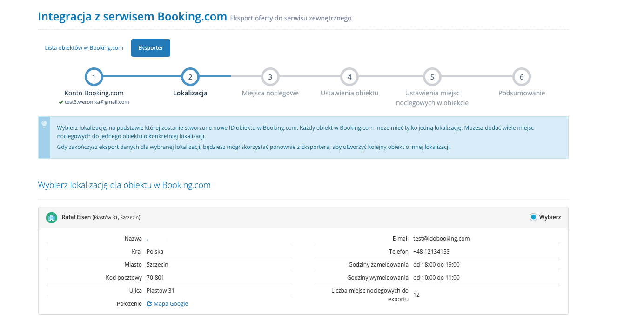Viewport: 644px width, 322px height.
Task: Open step 4 Ustawienia obiektu
Action: pos(349,77)
